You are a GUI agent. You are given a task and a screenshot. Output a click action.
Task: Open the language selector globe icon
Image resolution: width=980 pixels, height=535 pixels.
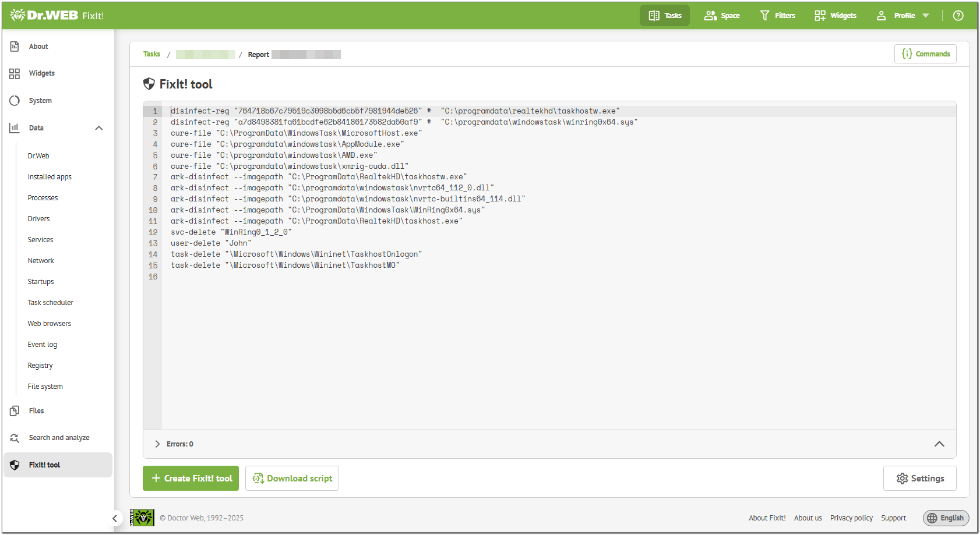point(933,518)
